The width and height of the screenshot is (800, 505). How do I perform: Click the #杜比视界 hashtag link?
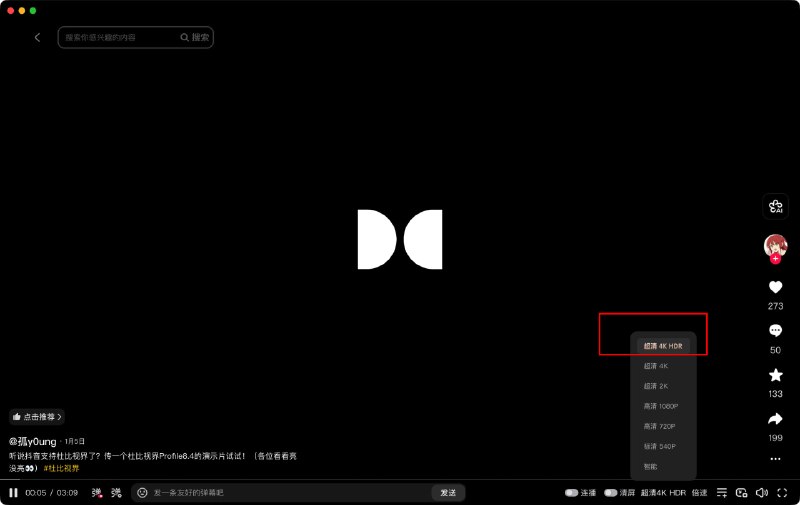coord(61,468)
